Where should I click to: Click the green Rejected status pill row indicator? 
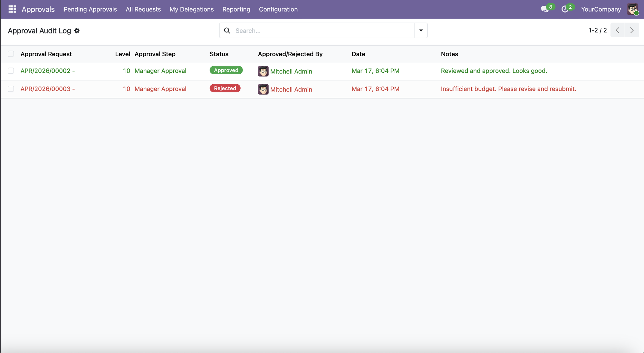click(225, 88)
